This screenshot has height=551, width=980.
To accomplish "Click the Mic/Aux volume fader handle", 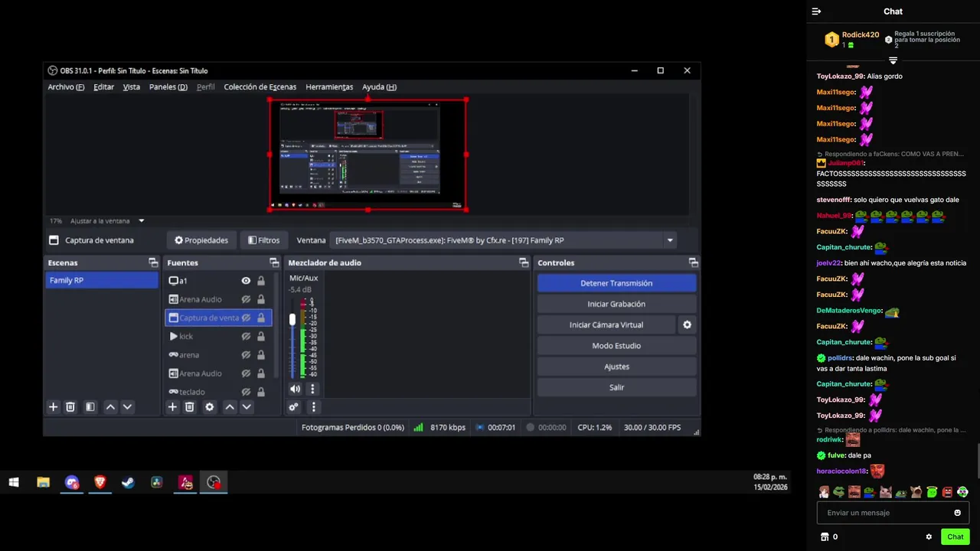I will 292,319.
